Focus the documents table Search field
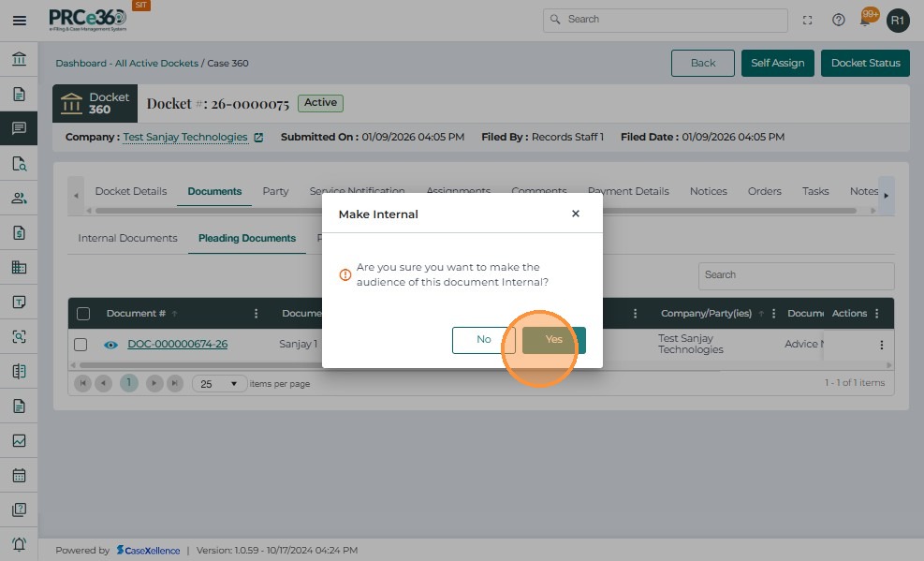The width and height of the screenshot is (924, 561). 796,275
